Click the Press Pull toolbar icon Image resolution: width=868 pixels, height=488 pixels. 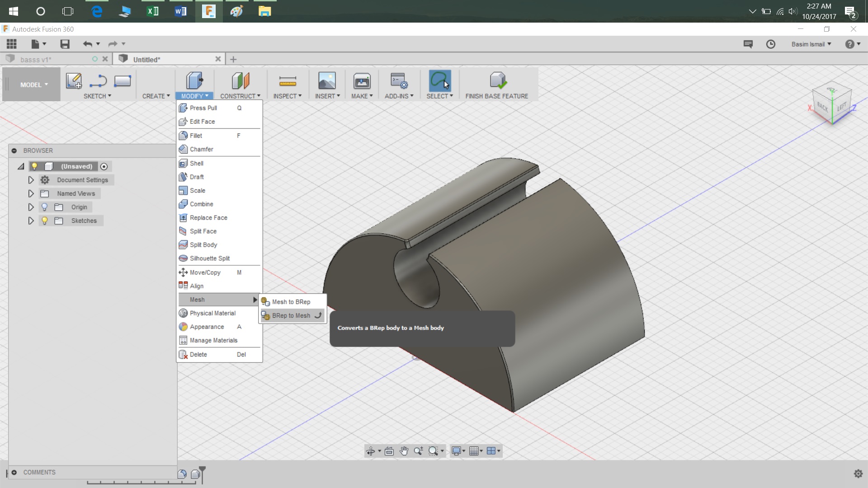pos(194,81)
